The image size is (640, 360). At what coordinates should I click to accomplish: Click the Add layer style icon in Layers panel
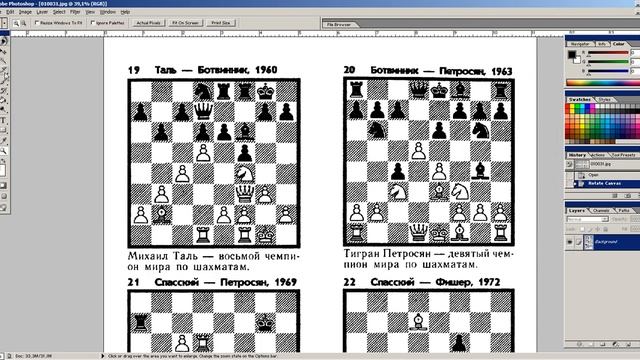coord(580,344)
